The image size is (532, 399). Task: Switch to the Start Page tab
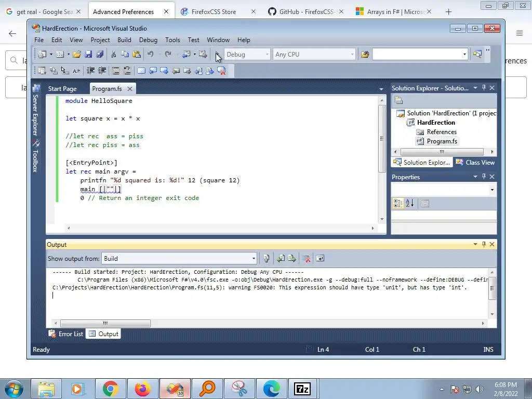[62, 88]
